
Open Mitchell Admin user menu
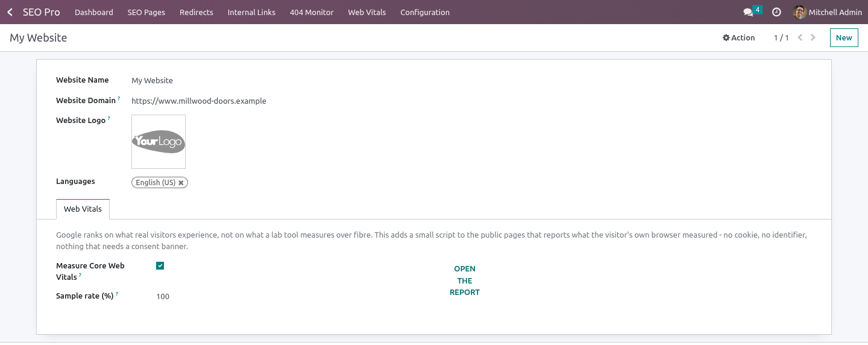pyautogui.click(x=828, y=12)
